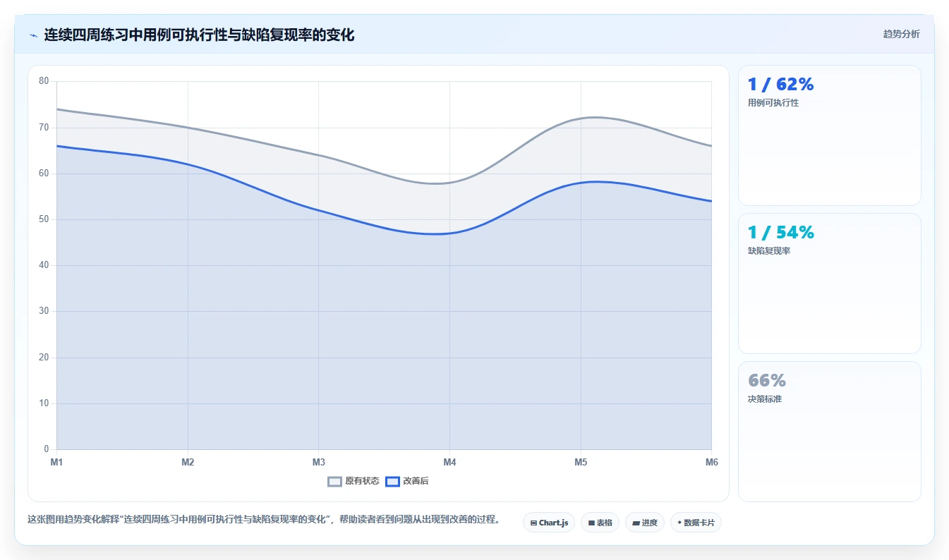Open the 决策标准 66% card
This screenshot has height=560, width=949.
829,432
